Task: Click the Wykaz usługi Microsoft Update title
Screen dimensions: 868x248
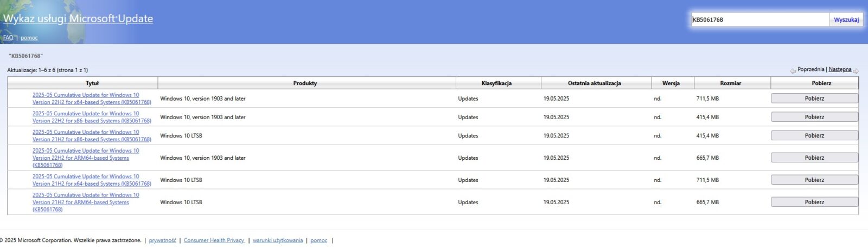Action: pyautogui.click(x=78, y=19)
